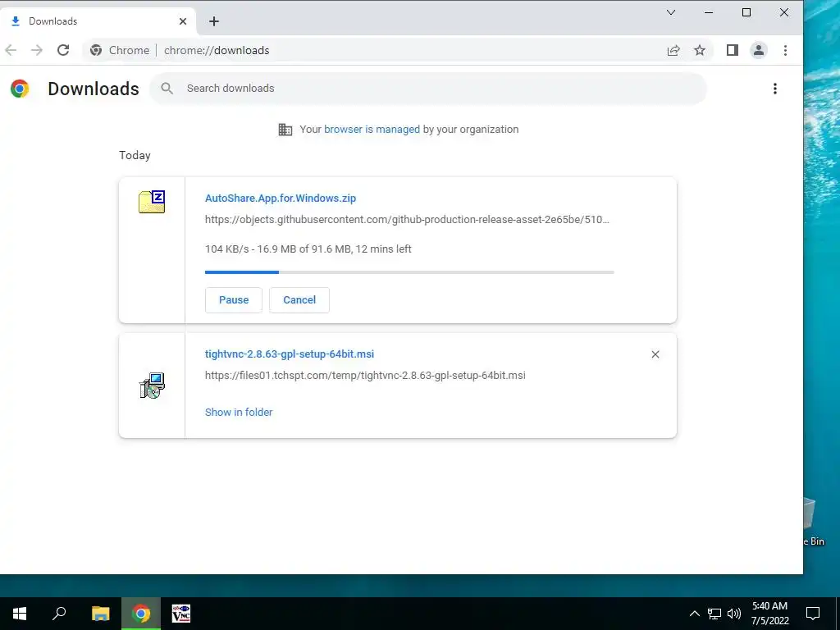Open the VNC app in taskbar

coord(181,614)
